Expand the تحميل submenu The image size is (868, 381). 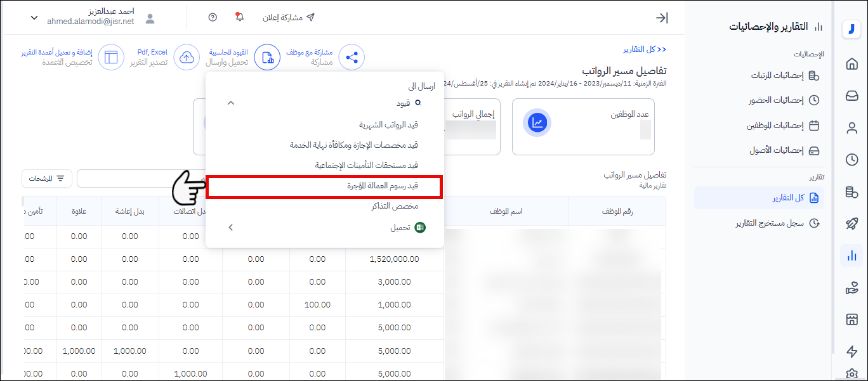[x=230, y=227]
